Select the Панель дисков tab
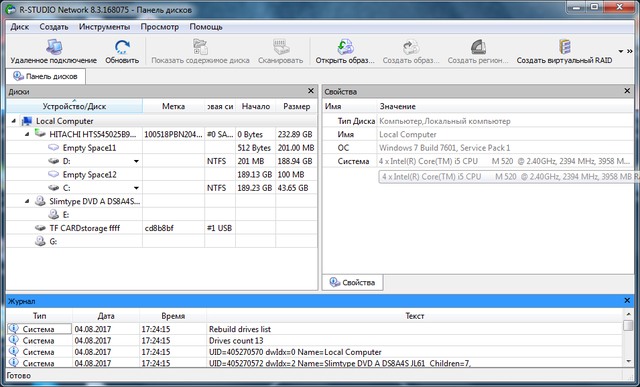Viewport: 640px width, 387px height. tap(45, 76)
